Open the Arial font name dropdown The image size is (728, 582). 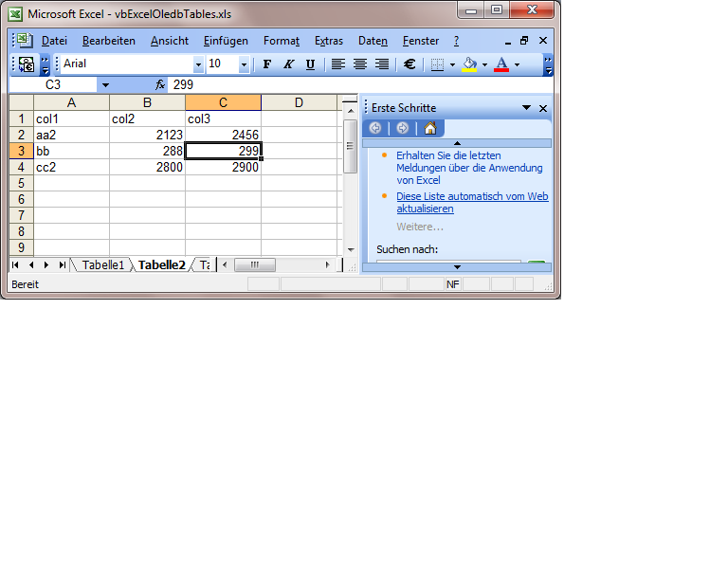coord(198,64)
